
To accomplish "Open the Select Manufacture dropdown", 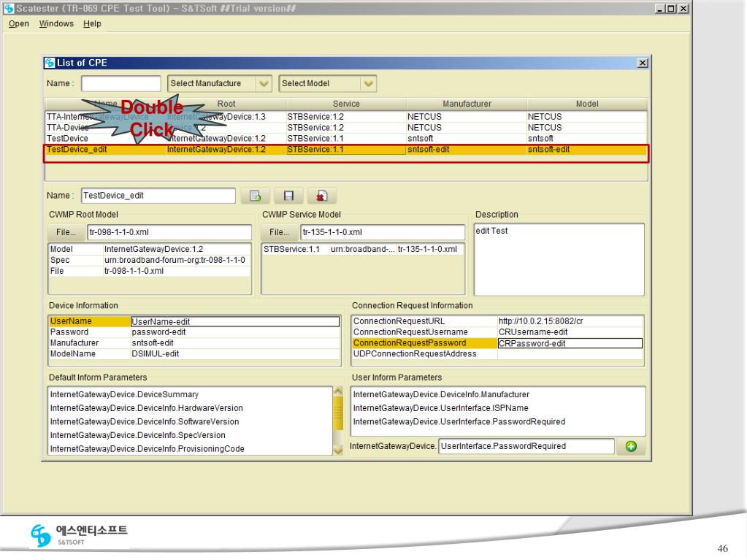I will [220, 83].
